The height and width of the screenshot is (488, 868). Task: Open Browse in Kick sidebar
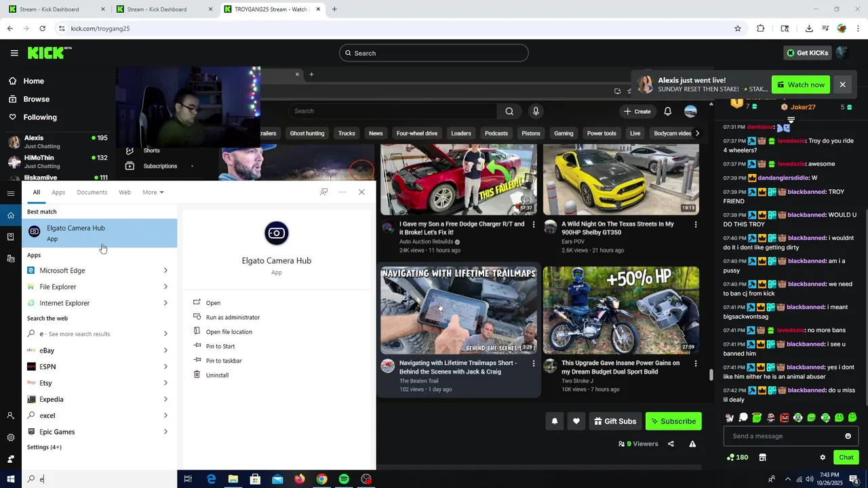36,99
